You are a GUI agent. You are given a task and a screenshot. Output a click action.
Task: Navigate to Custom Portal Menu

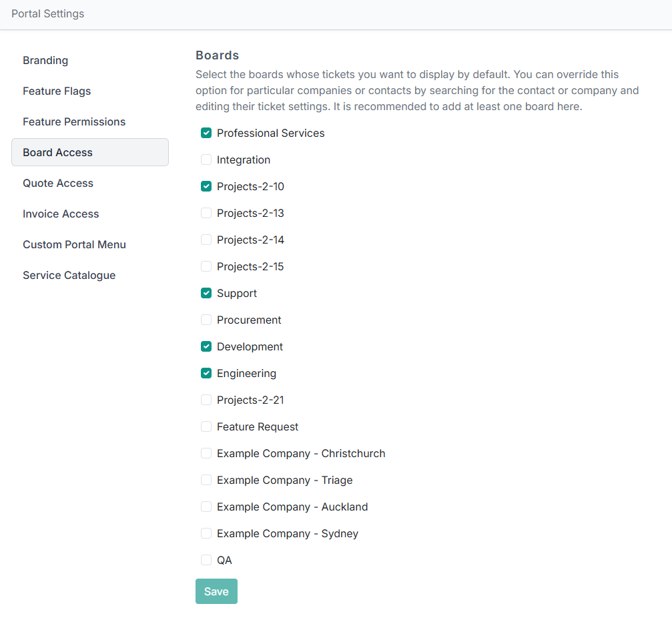pyautogui.click(x=74, y=244)
